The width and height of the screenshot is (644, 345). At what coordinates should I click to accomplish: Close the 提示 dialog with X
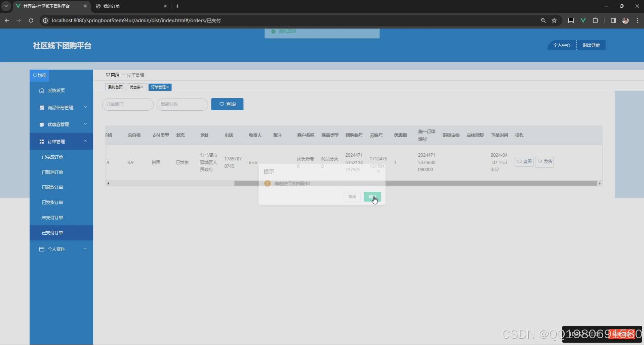click(x=378, y=171)
